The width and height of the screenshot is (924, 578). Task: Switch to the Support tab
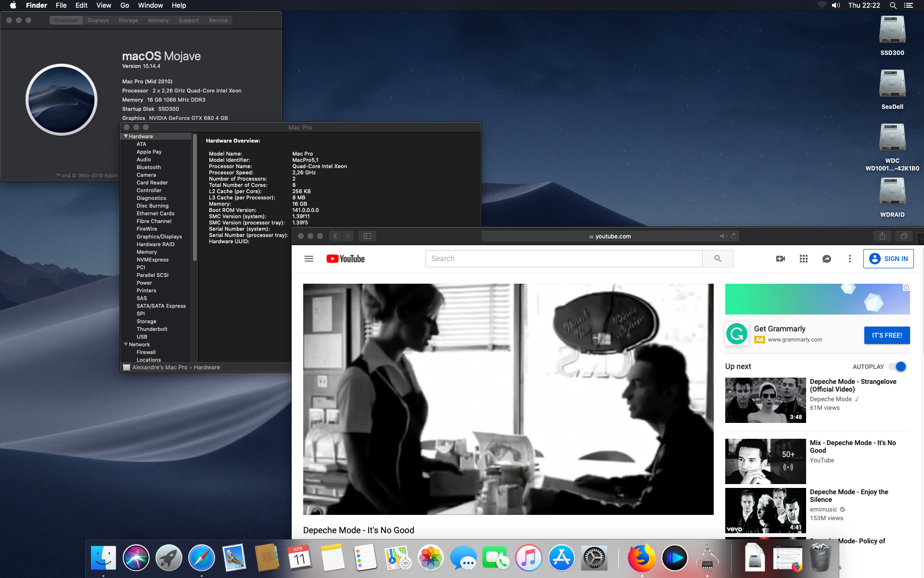[189, 20]
